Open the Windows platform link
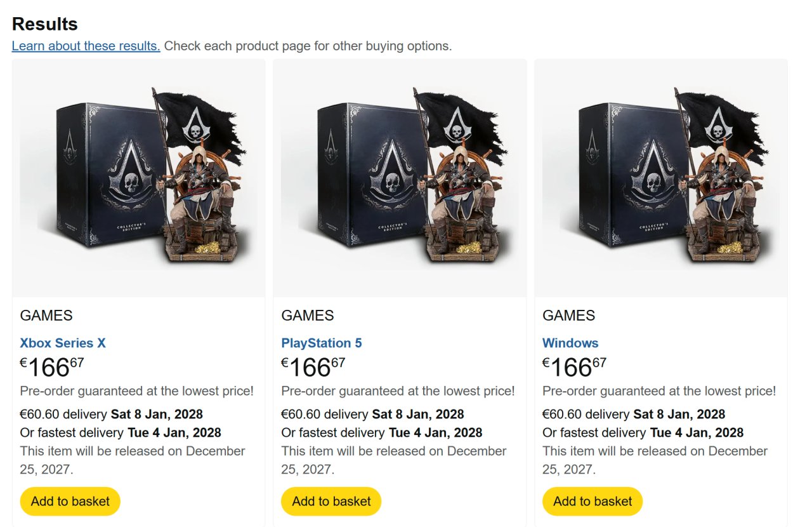This screenshot has width=812, height=527. click(x=570, y=343)
